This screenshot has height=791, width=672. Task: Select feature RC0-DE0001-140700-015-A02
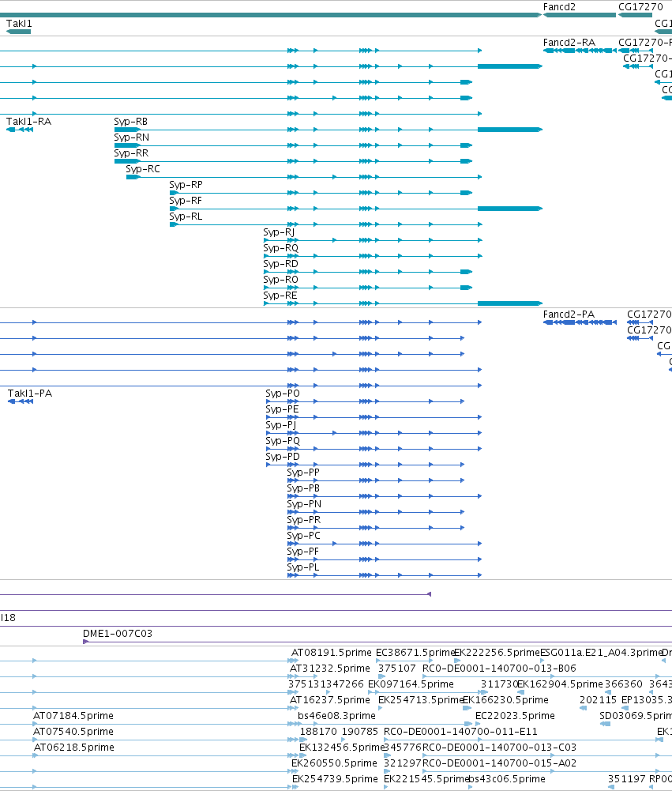click(x=499, y=763)
